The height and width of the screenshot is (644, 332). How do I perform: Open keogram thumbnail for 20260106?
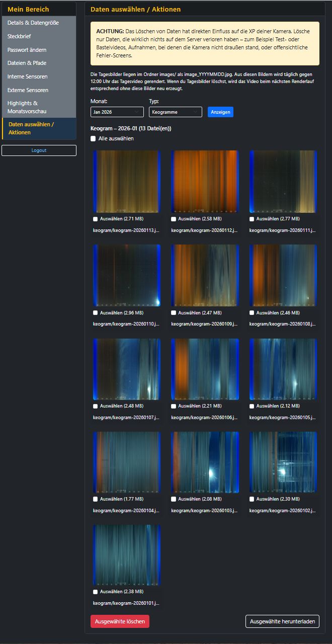click(205, 369)
